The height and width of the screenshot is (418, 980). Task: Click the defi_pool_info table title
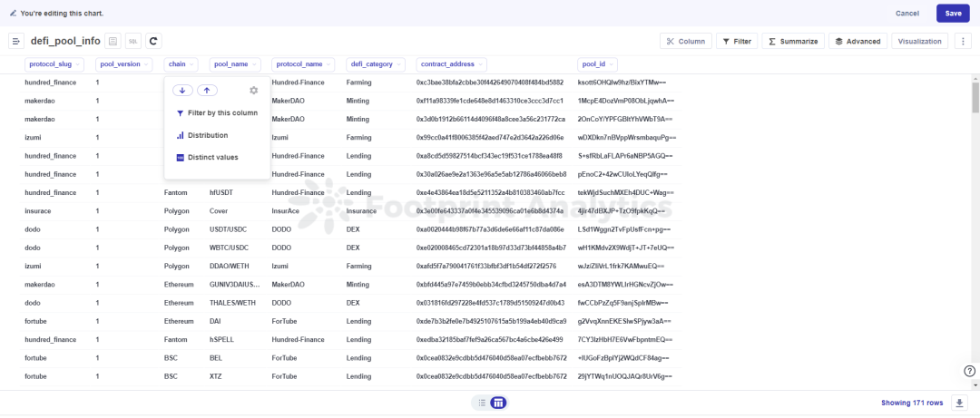pyautogui.click(x=65, y=41)
